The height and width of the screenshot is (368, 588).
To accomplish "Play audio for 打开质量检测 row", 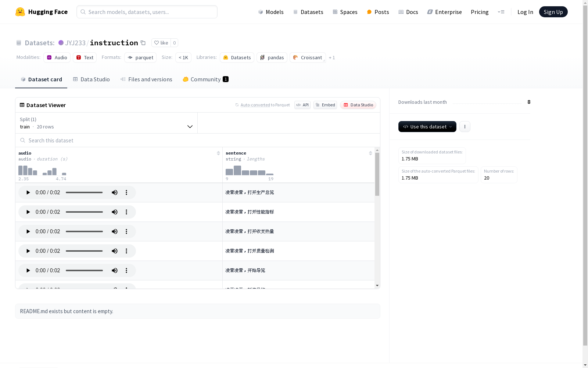I will tap(28, 251).
